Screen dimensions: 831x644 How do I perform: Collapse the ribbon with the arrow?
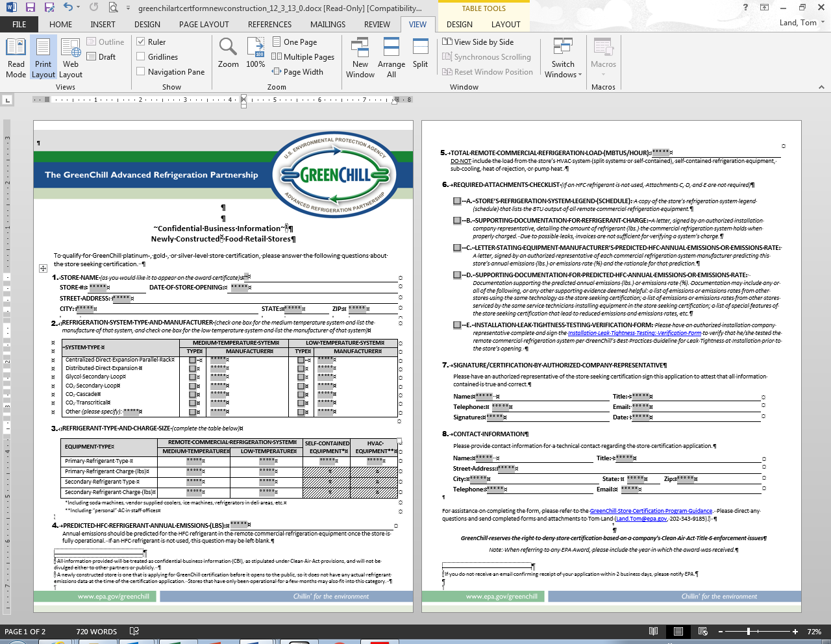821,87
